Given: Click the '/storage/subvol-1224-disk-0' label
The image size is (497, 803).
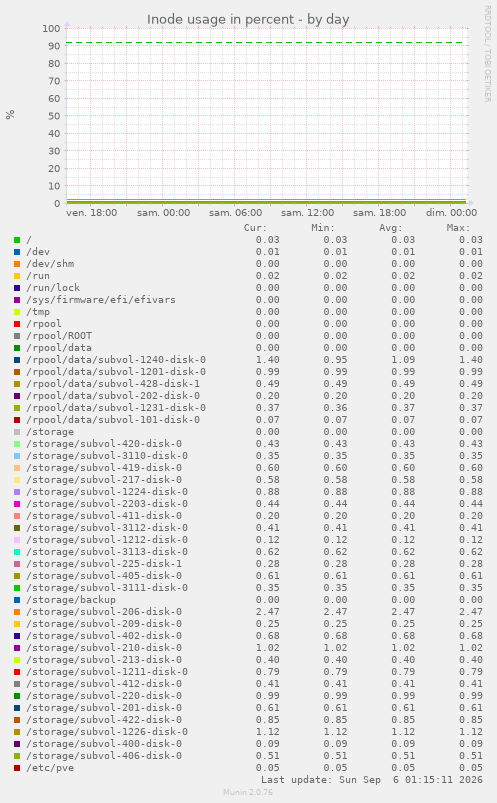Looking at the screenshot, I should point(107,492).
